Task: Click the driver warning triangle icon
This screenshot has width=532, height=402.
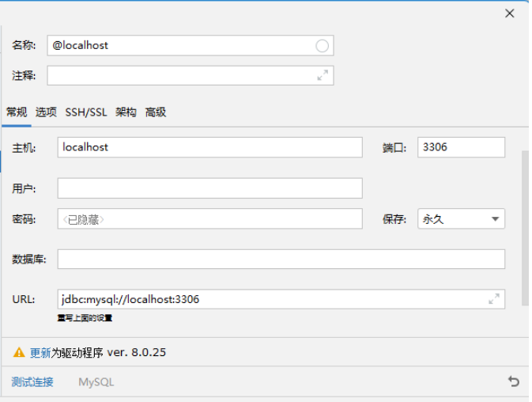Action: click(19, 352)
